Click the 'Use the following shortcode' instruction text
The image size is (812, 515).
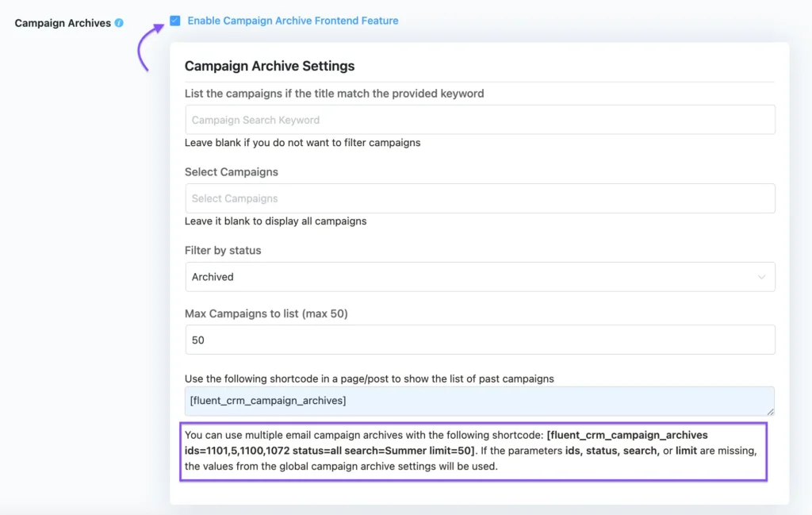click(x=370, y=379)
